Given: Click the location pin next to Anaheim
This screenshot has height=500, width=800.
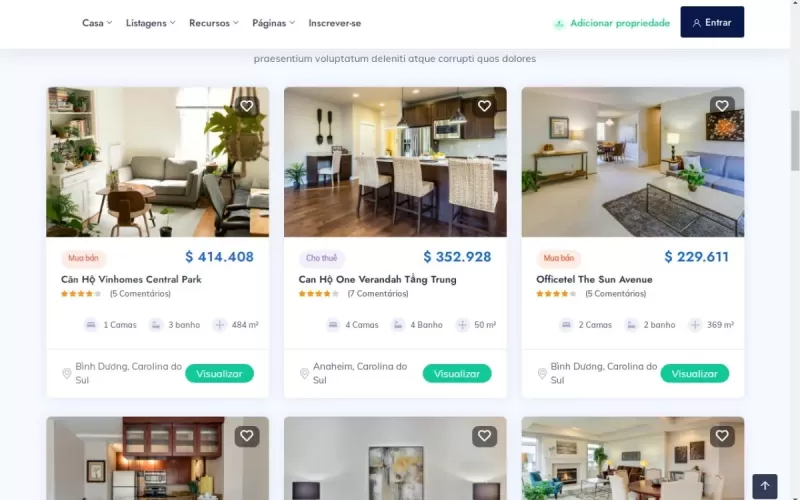Looking at the screenshot, I should tap(305, 374).
